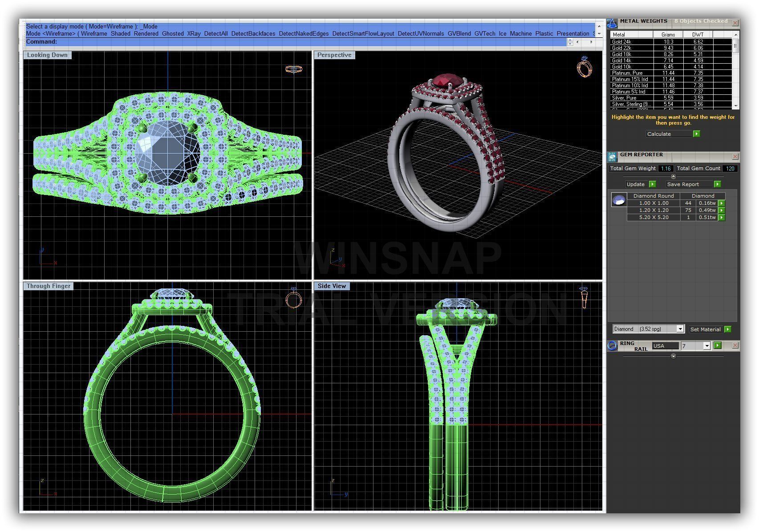Select the Gold 18k row
The width and height of the screenshot is (759, 532).
pyautogui.click(x=671, y=54)
